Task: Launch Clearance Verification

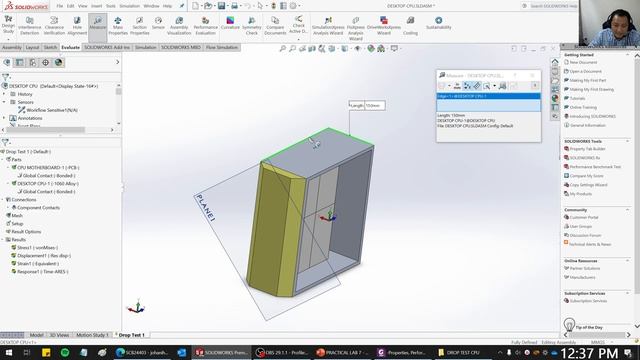Action: 54,26
